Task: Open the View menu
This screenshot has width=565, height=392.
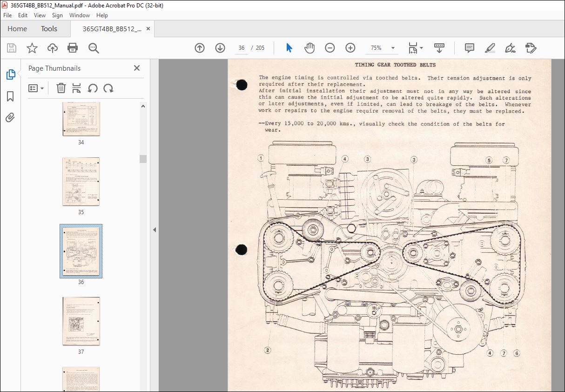Action: coord(40,15)
